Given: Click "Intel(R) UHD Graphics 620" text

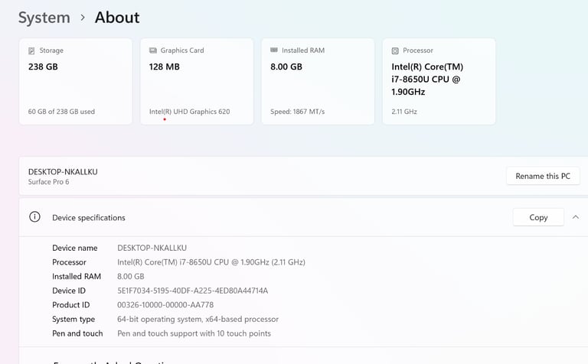Looking at the screenshot, I should 189,112.
